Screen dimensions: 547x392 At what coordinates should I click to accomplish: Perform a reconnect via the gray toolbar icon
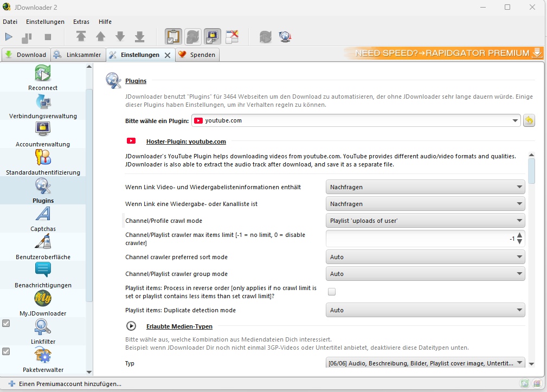pos(266,37)
